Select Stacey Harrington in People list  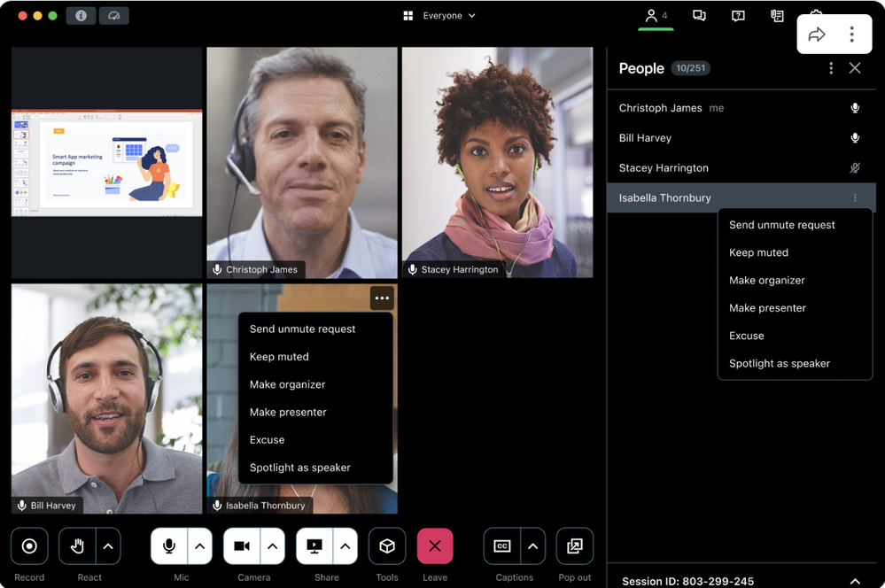pyautogui.click(x=664, y=168)
